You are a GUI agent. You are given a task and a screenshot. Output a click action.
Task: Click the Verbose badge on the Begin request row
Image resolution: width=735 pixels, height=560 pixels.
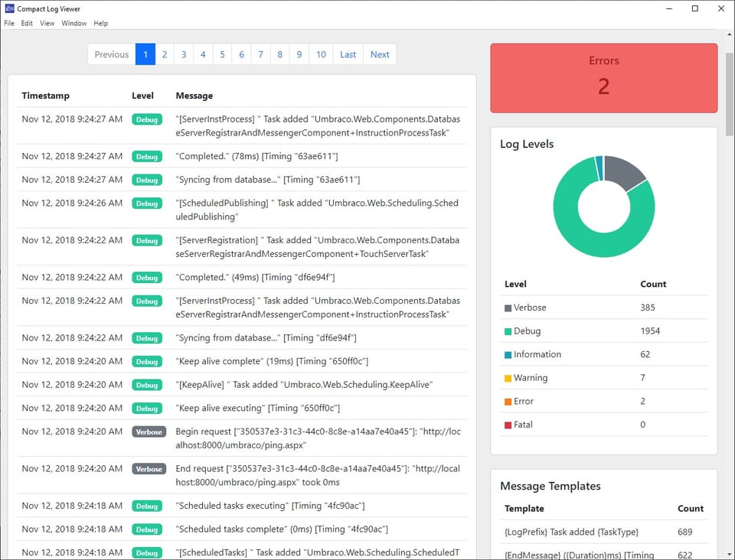pyautogui.click(x=149, y=431)
